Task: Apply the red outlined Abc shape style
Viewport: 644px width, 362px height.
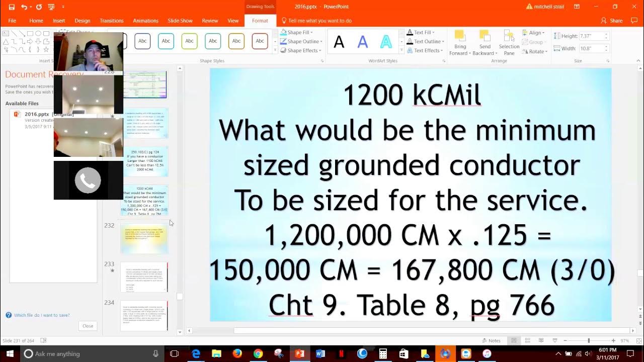Action: 260,41
